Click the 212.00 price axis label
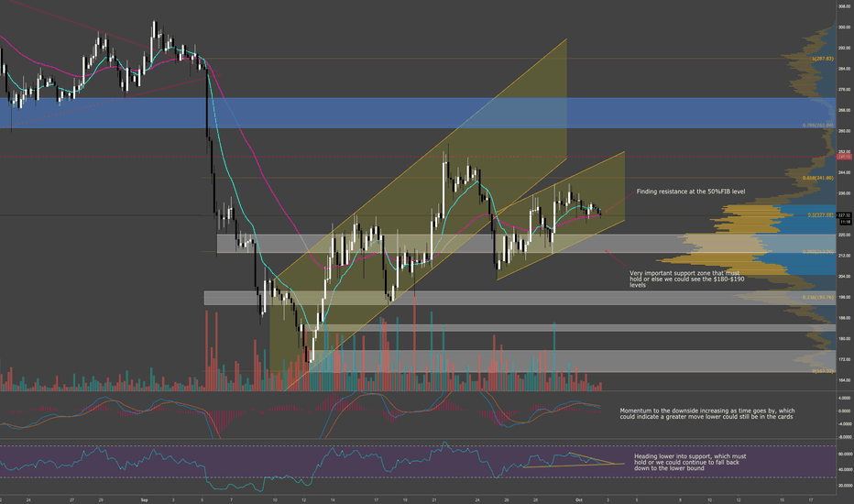Screen dimensions: 854x504 tap(845, 256)
